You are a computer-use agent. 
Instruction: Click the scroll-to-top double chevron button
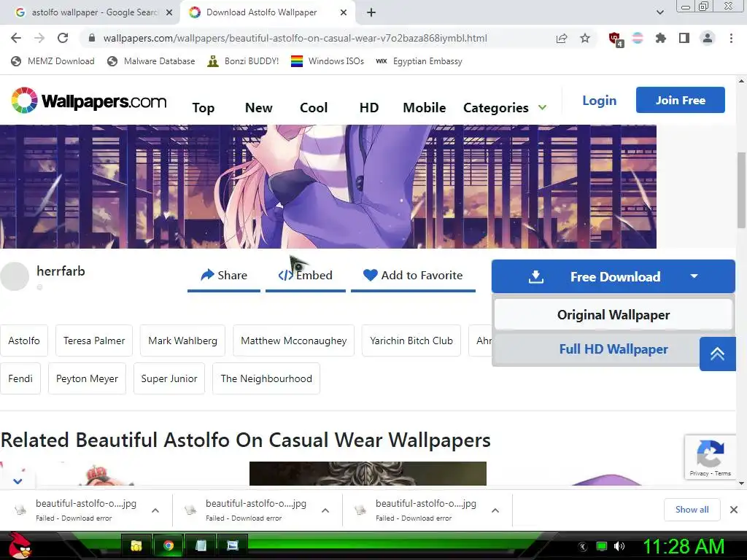tap(718, 354)
